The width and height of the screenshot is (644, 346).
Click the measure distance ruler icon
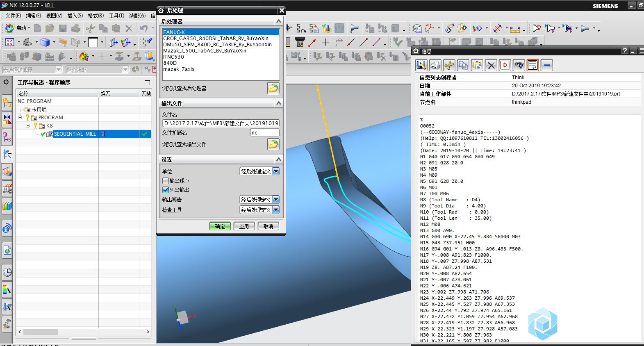pyautogui.click(x=515, y=29)
